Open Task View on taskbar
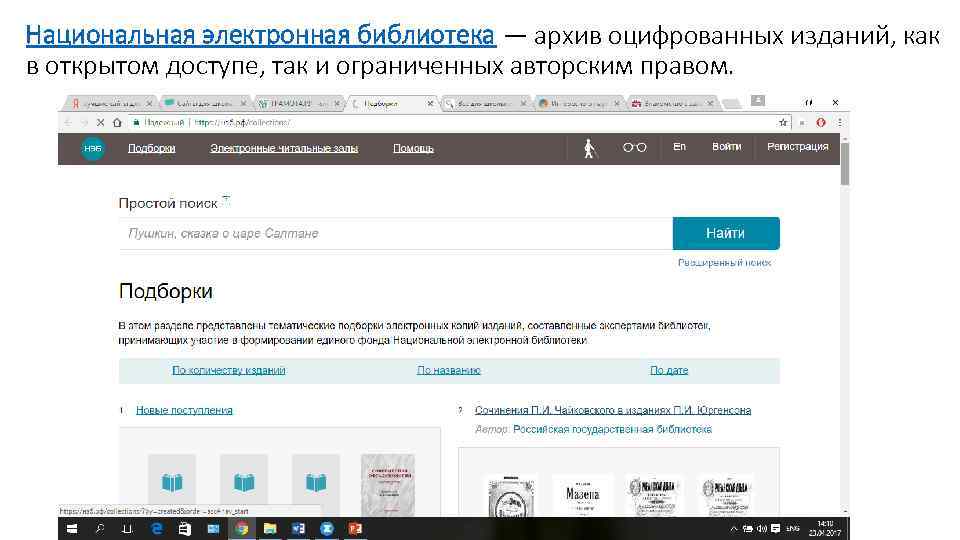 pos(127,529)
